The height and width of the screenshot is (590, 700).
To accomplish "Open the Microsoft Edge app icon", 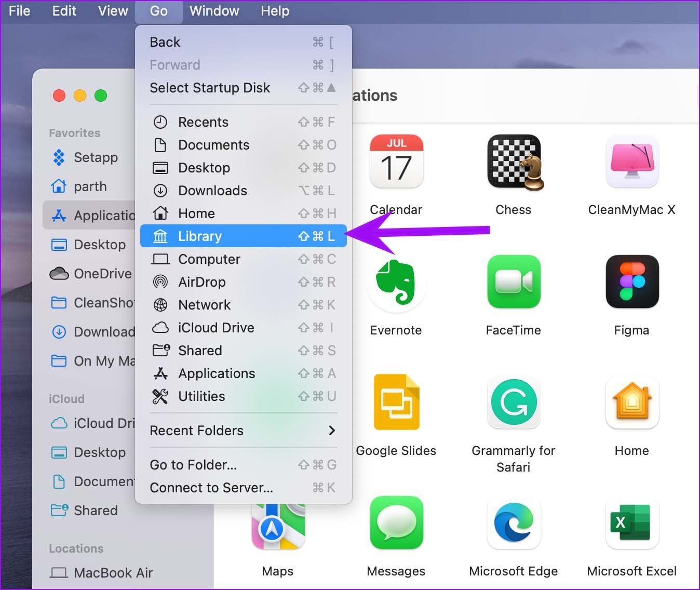I will (x=514, y=522).
